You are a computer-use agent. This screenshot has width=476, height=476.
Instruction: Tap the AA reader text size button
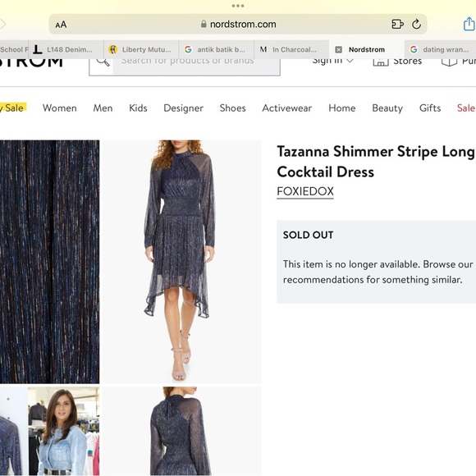tap(61, 25)
